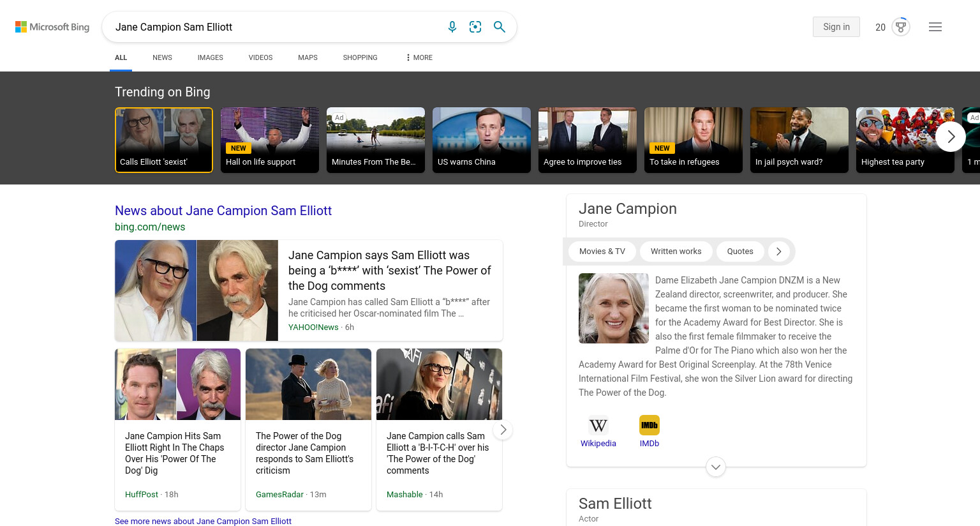This screenshot has width=980, height=526.
Task: Click the Jane Campion portrait photo
Action: (614, 308)
